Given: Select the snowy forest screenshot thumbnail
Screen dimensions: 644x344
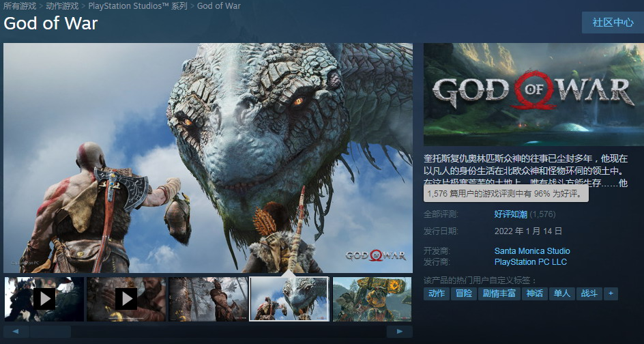Looking at the screenshot, I should point(208,299).
